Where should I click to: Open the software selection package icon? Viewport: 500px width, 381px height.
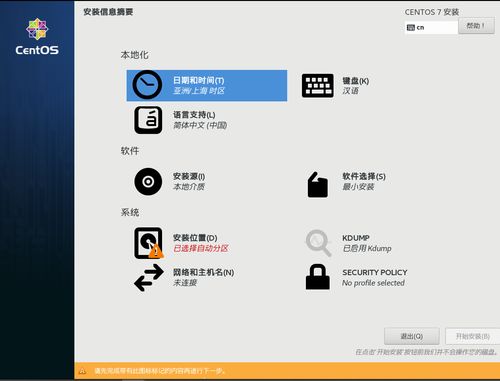[x=318, y=185]
